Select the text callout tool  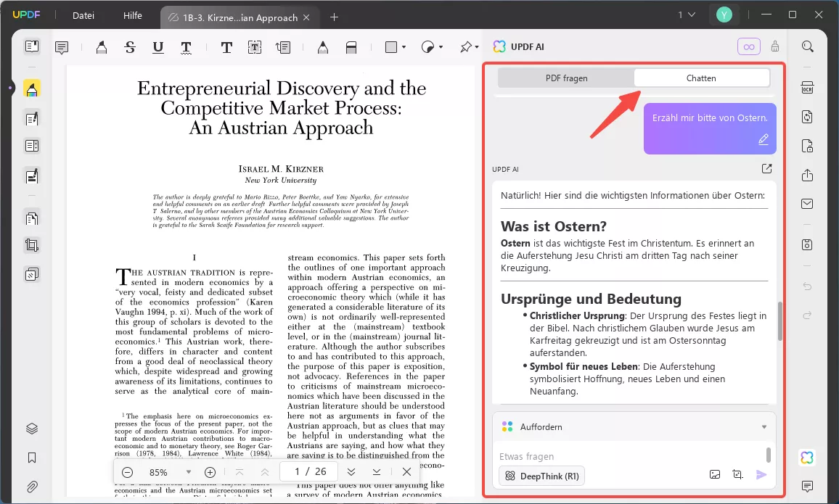coord(283,48)
